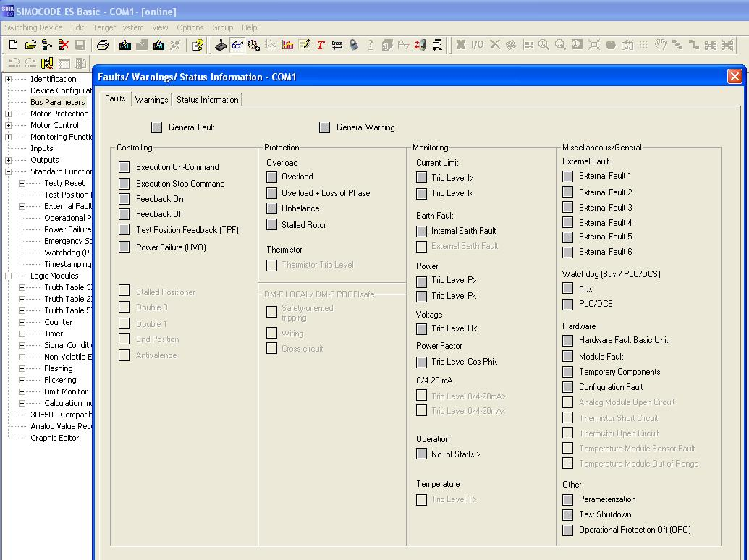Toggle the General Warning checkbox

(324, 127)
